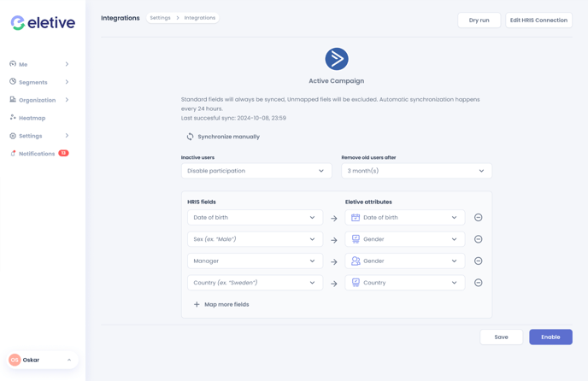Remove the Date of birth mapping row
Viewport: 588px width, 381px height.
[478, 218]
